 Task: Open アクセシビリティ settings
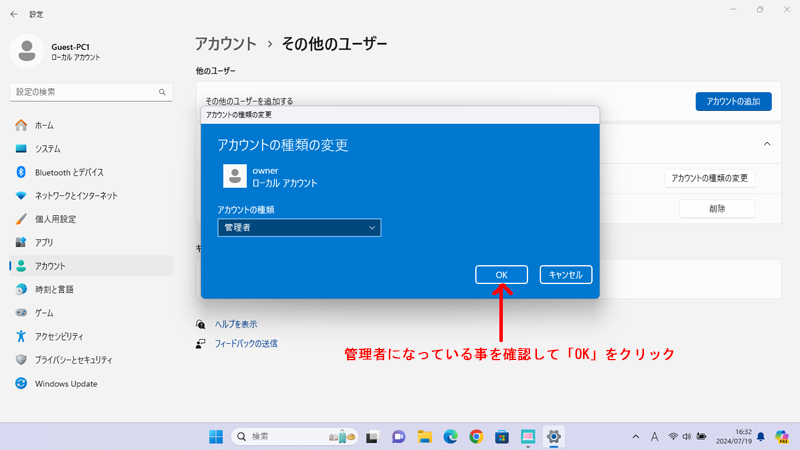coord(59,336)
